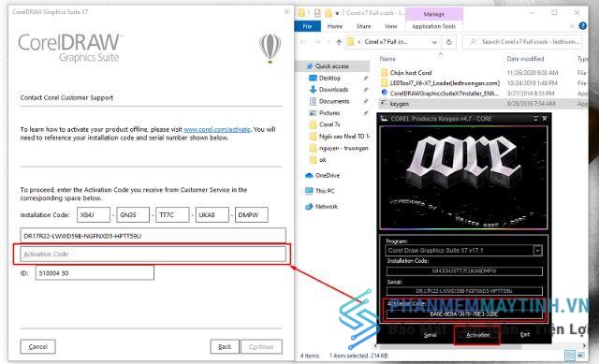This screenshot has width=599, height=364.
Task: Close the CorelDRAW Graphics Suite X7 dialog
Action: click(286, 12)
